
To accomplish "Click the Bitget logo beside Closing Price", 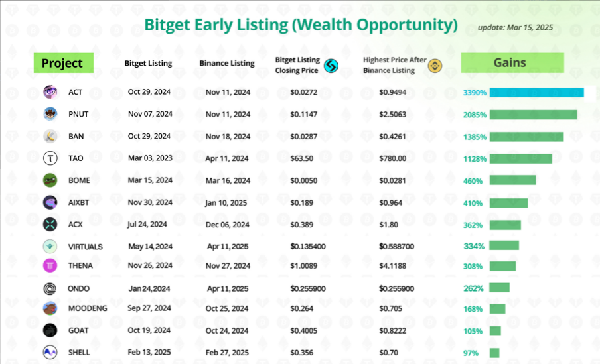I will click(x=330, y=66).
